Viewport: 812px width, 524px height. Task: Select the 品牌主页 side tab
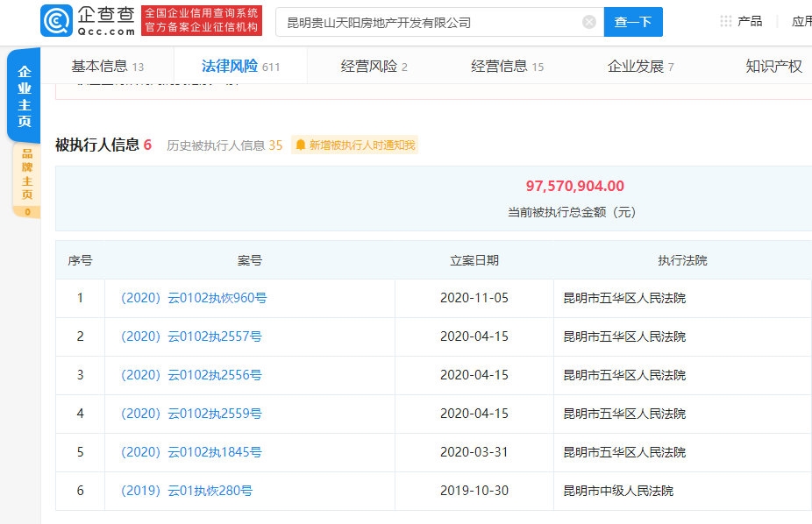coord(26,175)
